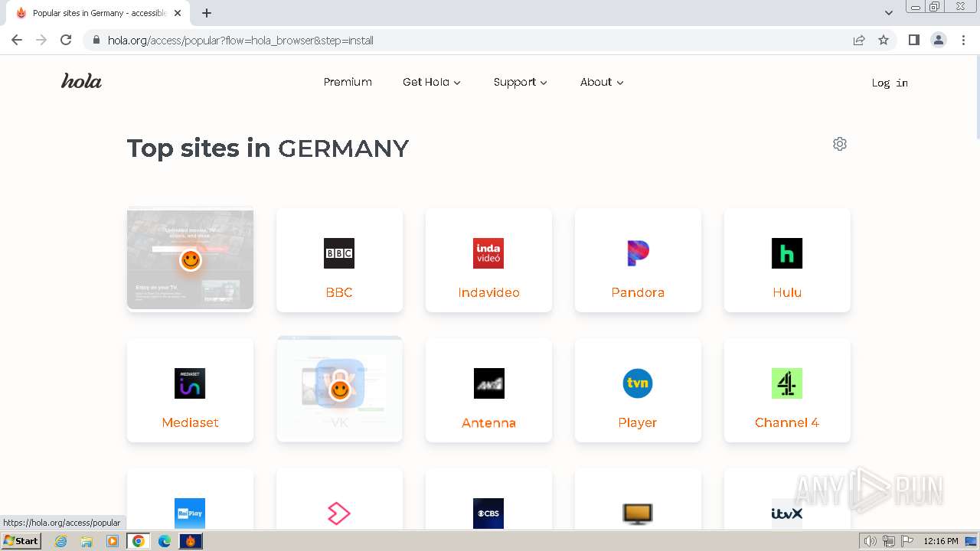Open the Pandora text link

(638, 292)
